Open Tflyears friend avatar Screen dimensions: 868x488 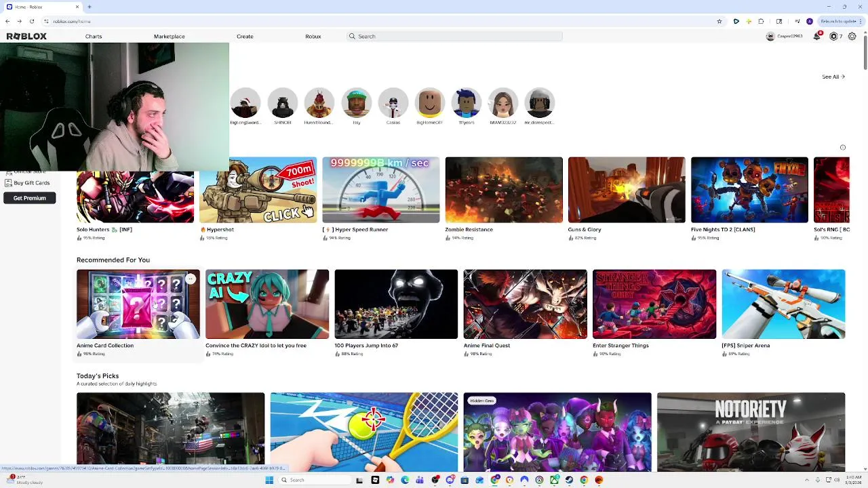coord(467,103)
